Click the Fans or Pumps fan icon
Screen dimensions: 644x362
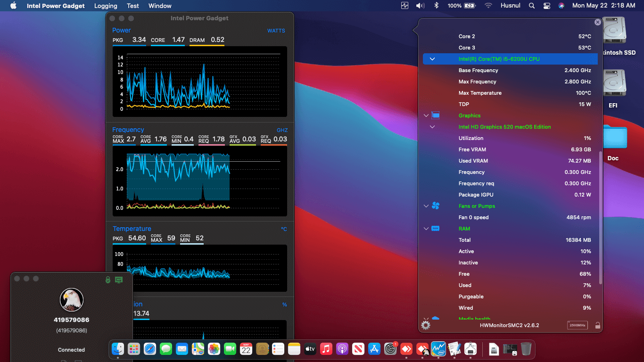click(x=436, y=206)
